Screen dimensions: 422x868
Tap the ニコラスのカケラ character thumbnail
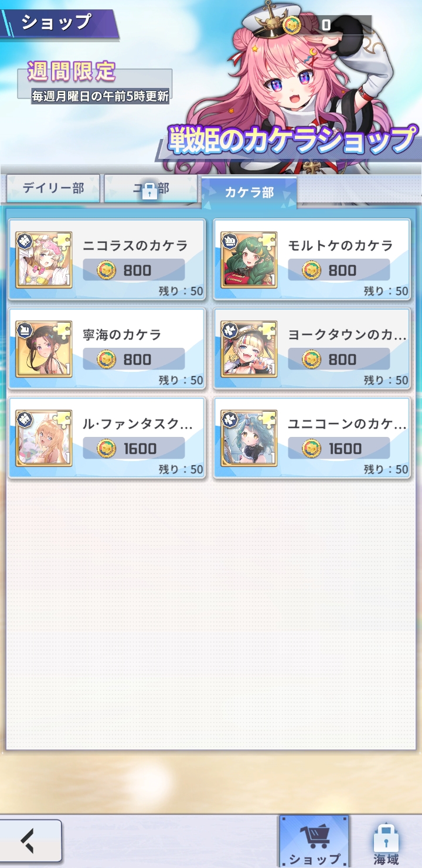[x=44, y=260]
